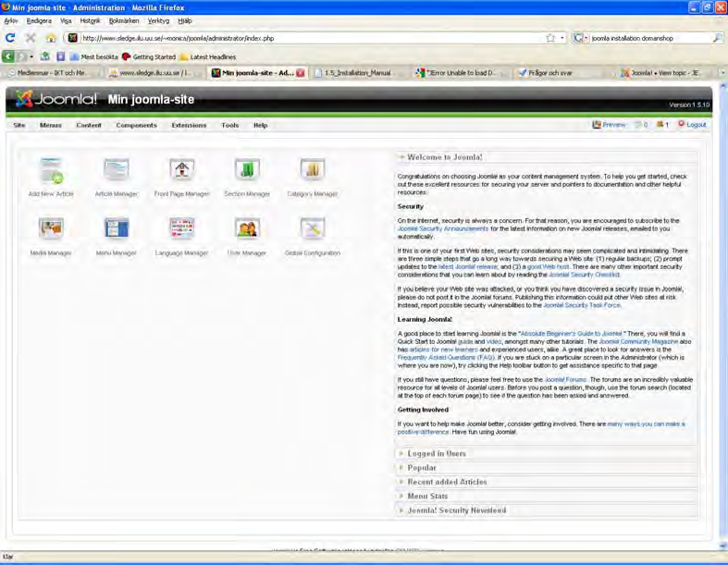Open the Site menu

(x=19, y=126)
